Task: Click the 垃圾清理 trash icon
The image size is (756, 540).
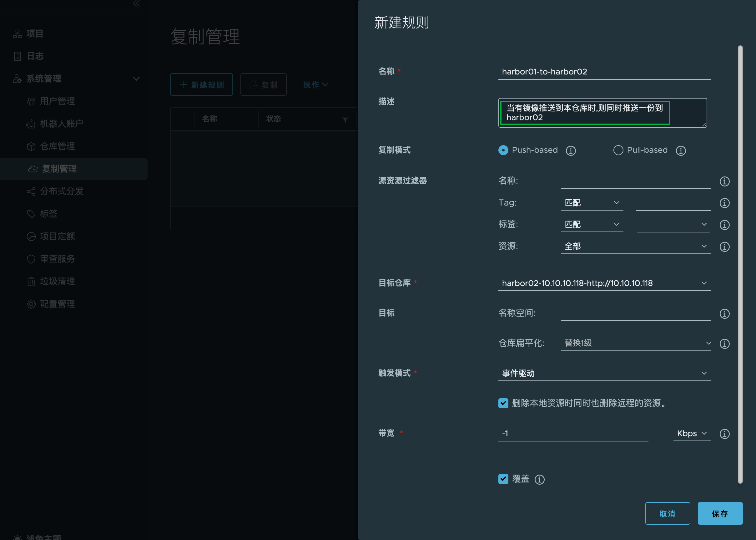Action: (x=31, y=282)
